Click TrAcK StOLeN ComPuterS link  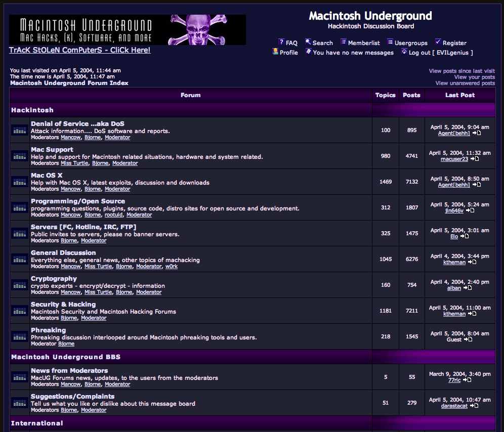click(80, 50)
